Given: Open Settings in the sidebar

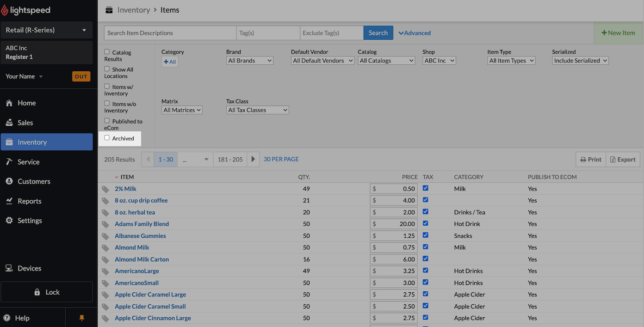Looking at the screenshot, I should coord(46,221).
